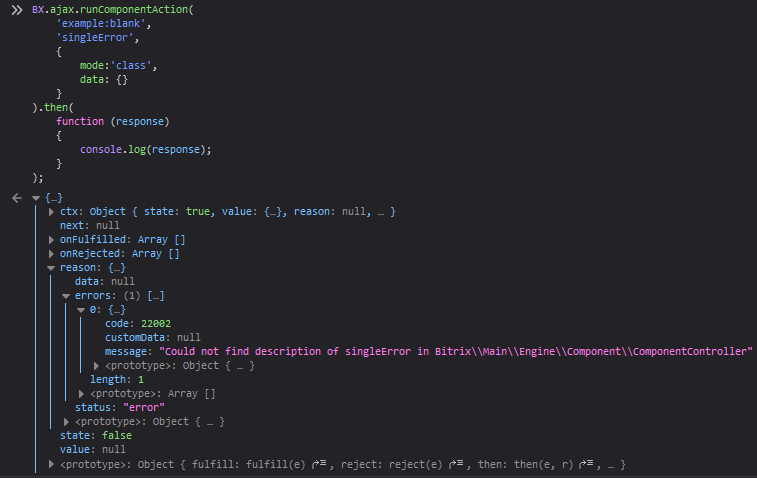
Task: Select the value: null row
Action: (93, 450)
